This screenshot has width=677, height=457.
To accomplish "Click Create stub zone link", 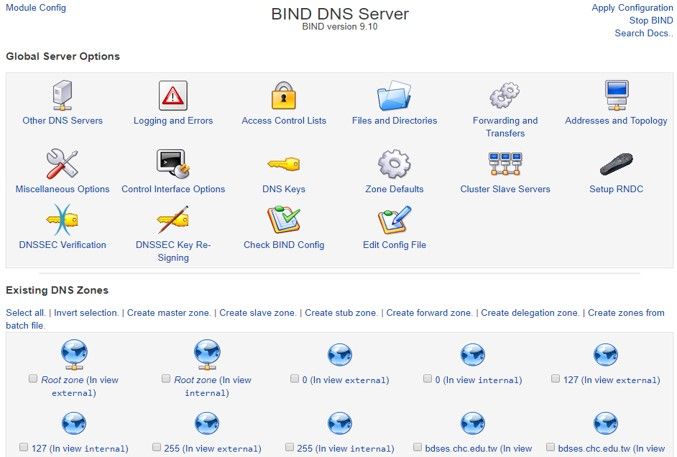I will (341, 313).
